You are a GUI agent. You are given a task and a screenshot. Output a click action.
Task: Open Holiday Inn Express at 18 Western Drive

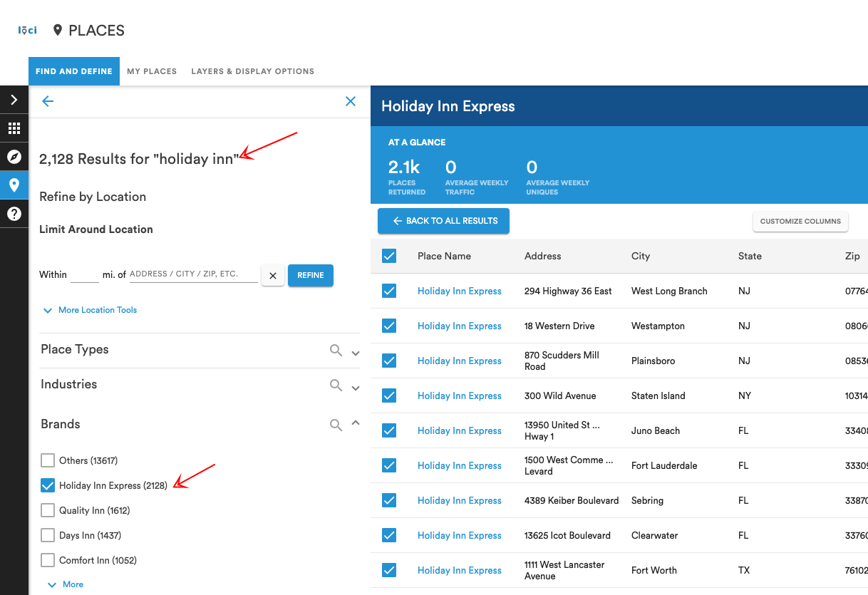(x=460, y=326)
